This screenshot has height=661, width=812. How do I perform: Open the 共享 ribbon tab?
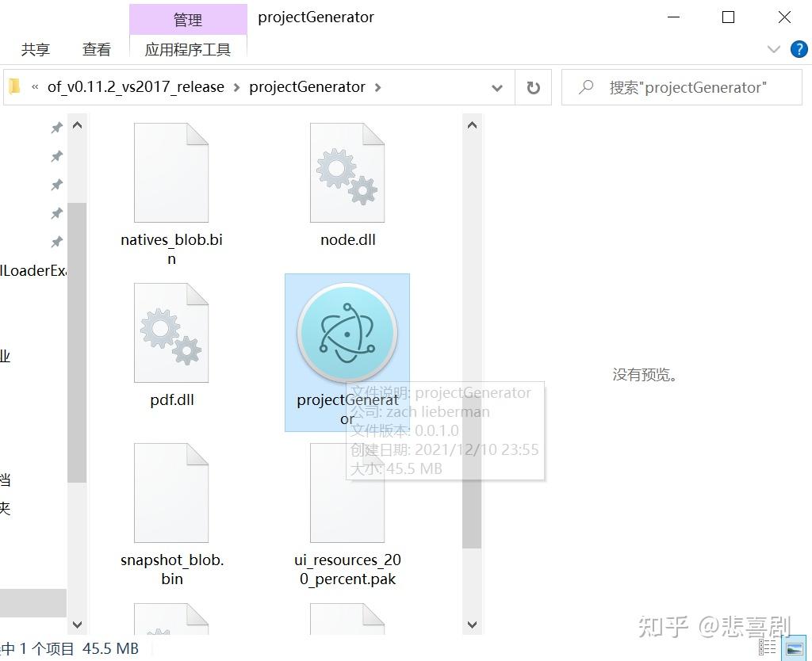(36, 48)
